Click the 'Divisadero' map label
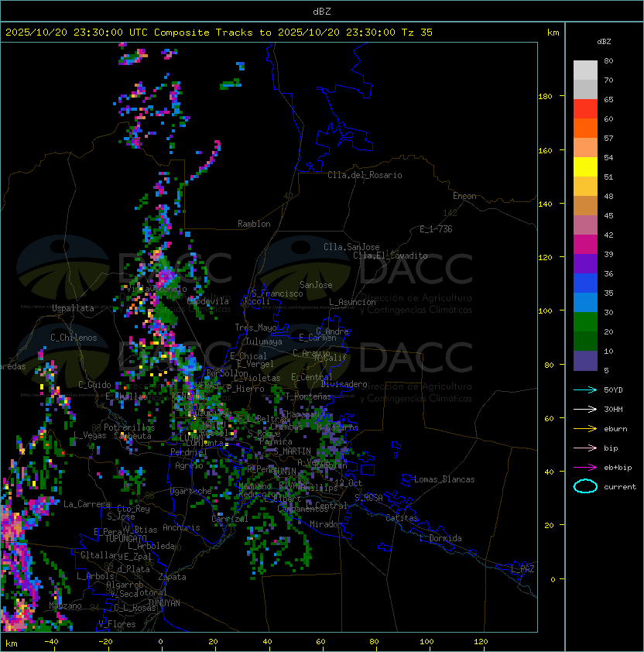Viewport: 644px width, 652px height. tap(344, 384)
